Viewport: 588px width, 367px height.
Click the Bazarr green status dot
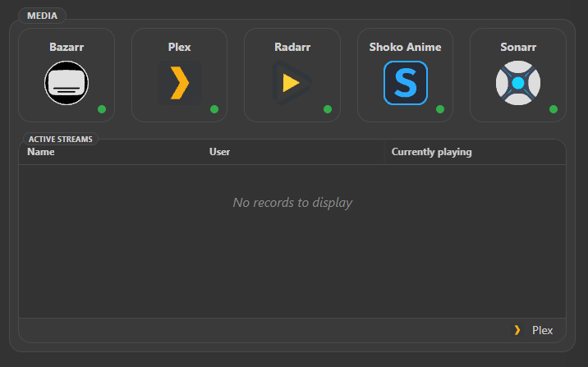point(102,109)
